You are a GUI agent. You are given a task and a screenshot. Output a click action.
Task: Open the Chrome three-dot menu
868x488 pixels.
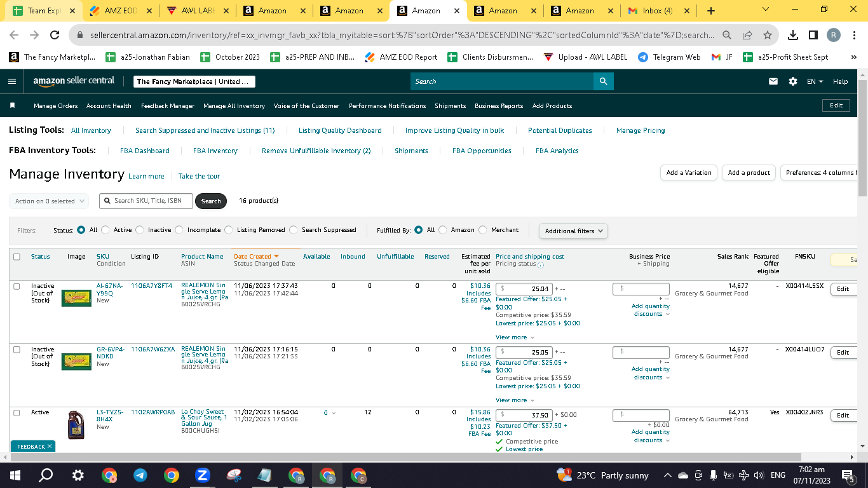(855, 35)
